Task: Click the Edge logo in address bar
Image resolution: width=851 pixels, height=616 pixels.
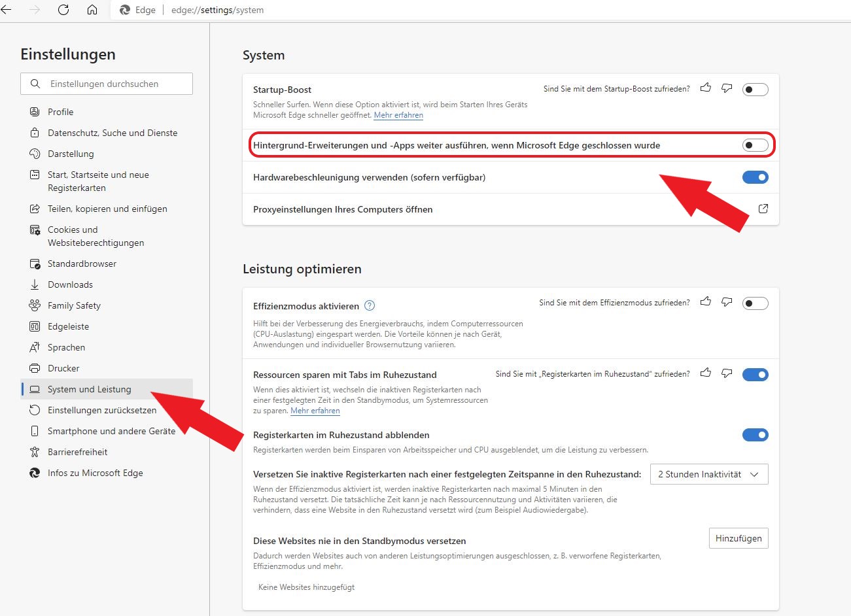Action: pyautogui.click(x=125, y=10)
